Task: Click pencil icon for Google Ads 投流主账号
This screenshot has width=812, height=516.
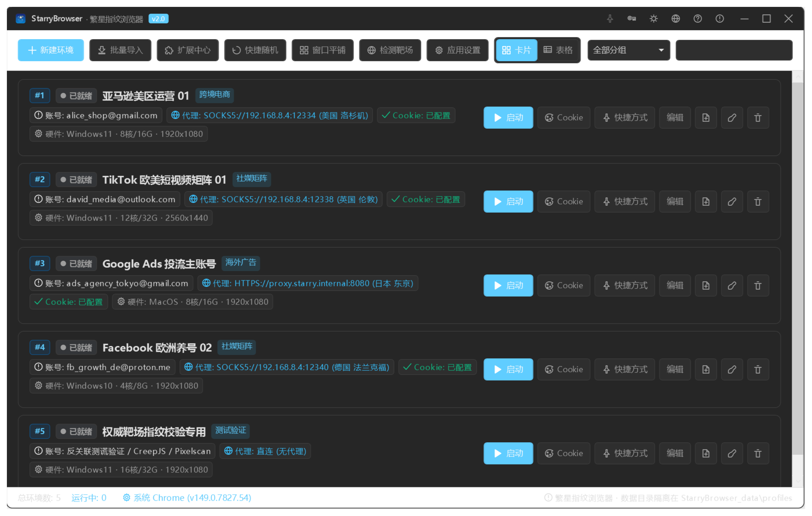Action: 732,286
